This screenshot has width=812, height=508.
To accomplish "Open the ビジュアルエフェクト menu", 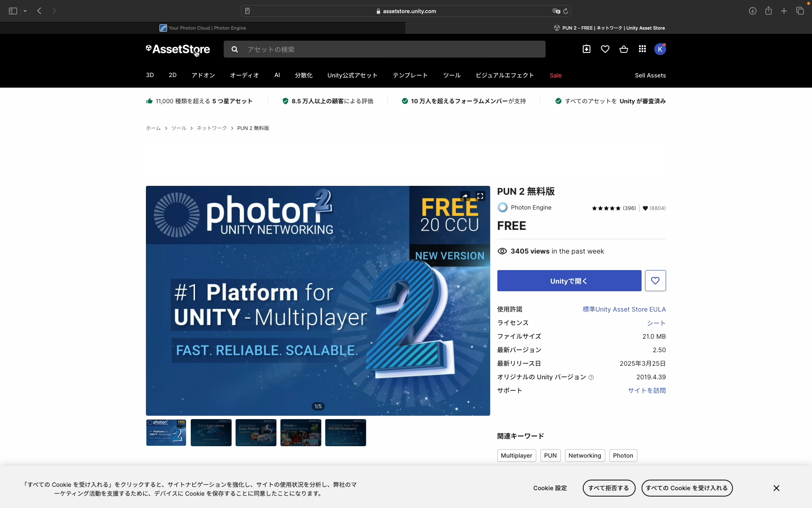I will [x=505, y=75].
